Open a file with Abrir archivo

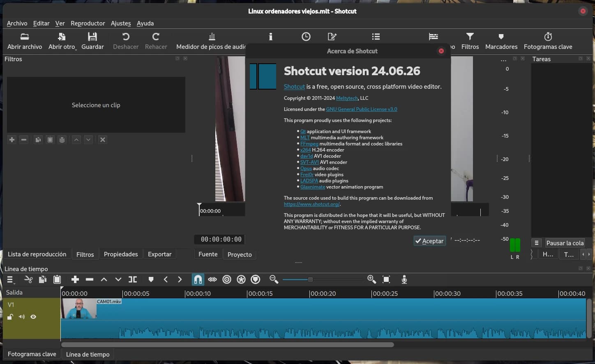point(25,41)
